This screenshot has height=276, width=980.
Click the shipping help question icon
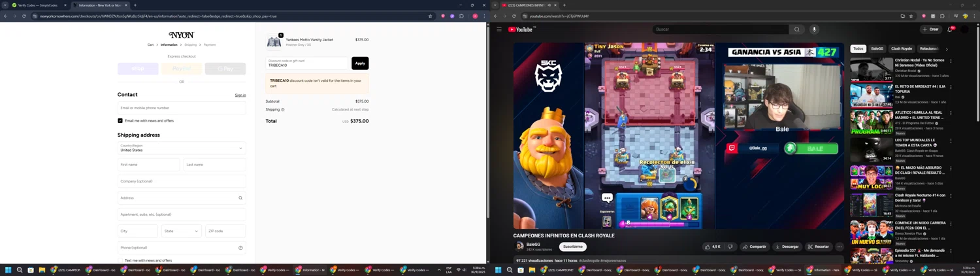coord(283,110)
